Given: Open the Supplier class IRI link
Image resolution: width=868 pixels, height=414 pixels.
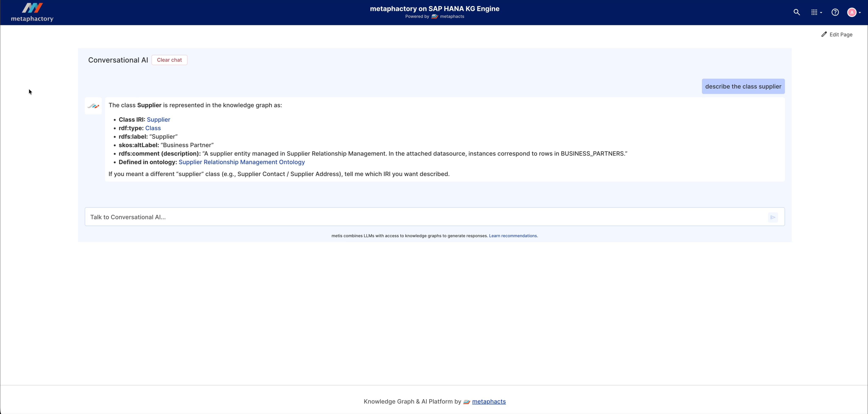Looking at the screenshot, I should pos(158,120).
